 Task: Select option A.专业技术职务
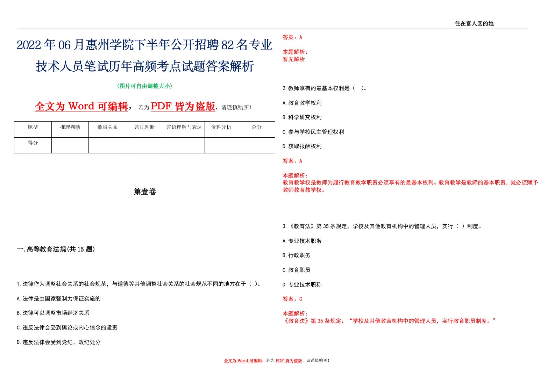coord(302,241)
